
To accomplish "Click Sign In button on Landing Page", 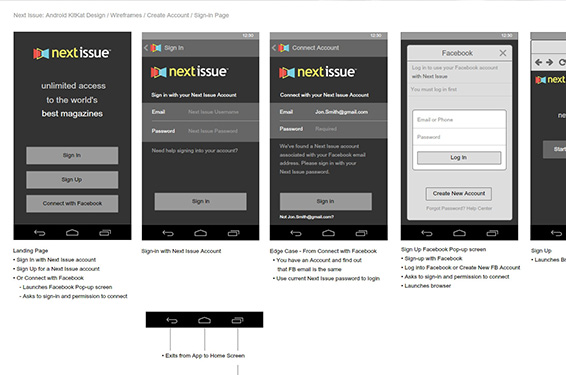I will click(72, 155).
